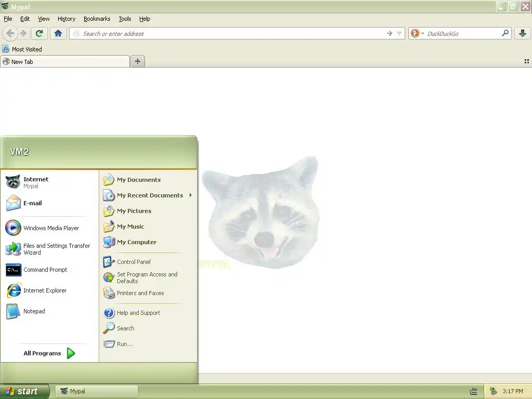Screen dimensions: 532x399
Task: Open My Computer
Action: click(148, 242)
